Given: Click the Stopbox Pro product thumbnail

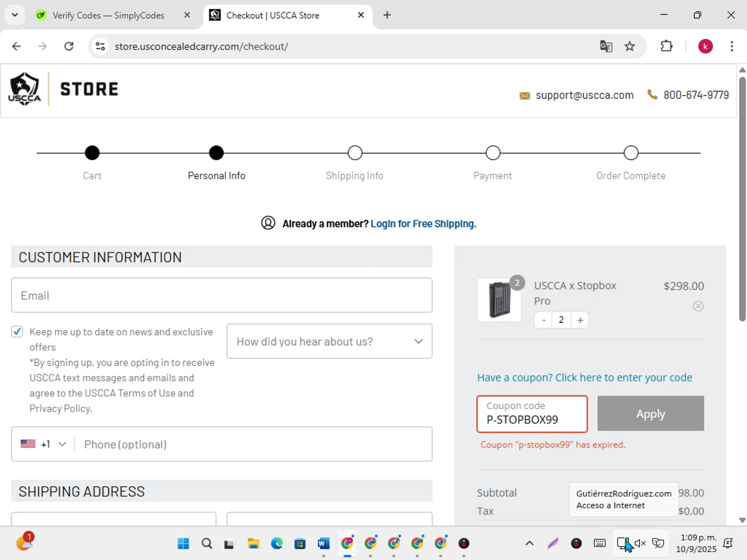Looking at the screenshot, I should tap(499, 300).
